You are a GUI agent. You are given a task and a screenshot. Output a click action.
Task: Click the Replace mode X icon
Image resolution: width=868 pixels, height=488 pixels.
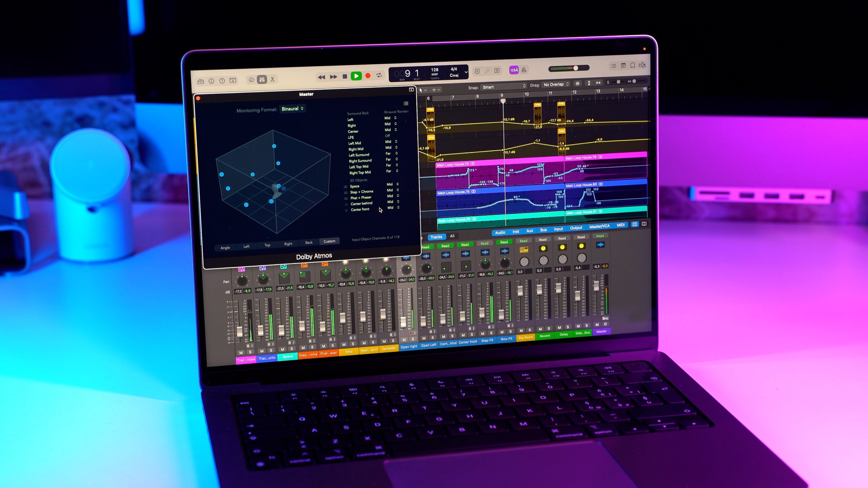(x=477, y=71)
